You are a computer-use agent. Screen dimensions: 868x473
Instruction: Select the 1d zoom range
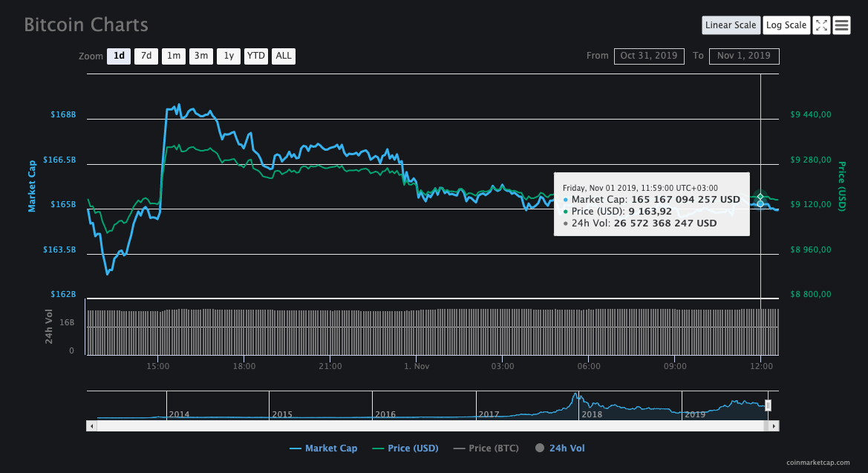[x=119, y=56]
